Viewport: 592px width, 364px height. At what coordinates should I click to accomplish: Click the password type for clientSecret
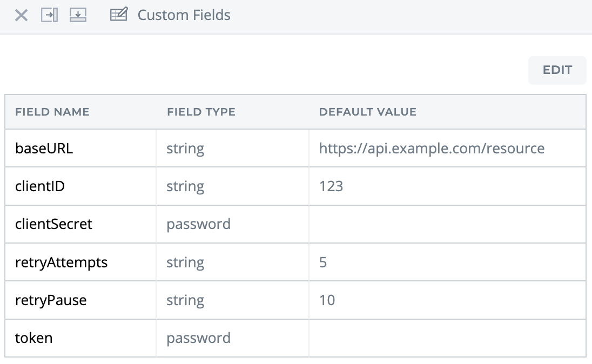[199, 224]
